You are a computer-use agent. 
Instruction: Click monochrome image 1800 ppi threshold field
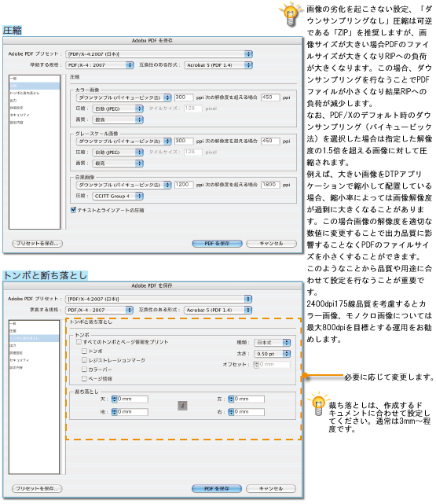click(270, 185)
